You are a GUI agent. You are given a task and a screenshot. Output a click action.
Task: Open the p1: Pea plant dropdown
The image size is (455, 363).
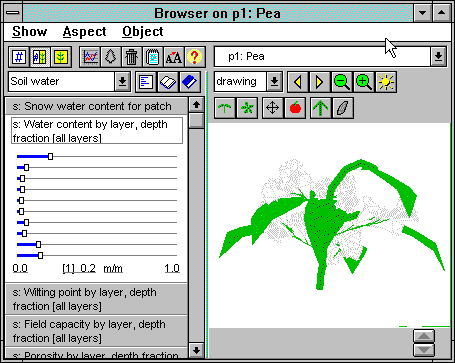tap(438, 57)
